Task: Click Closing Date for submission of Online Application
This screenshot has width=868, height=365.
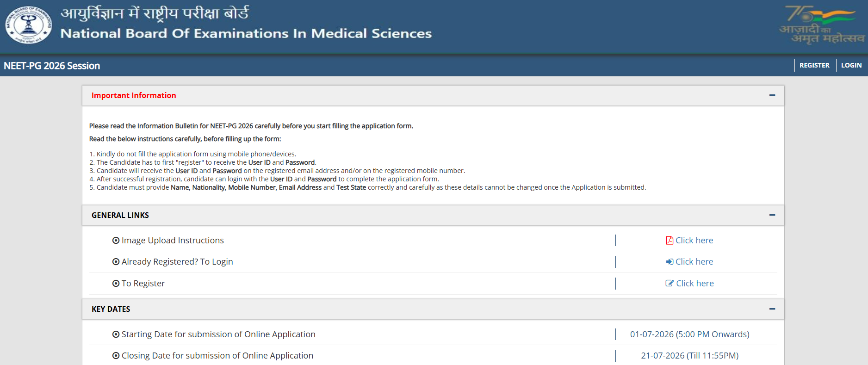Action: point(217,356)
